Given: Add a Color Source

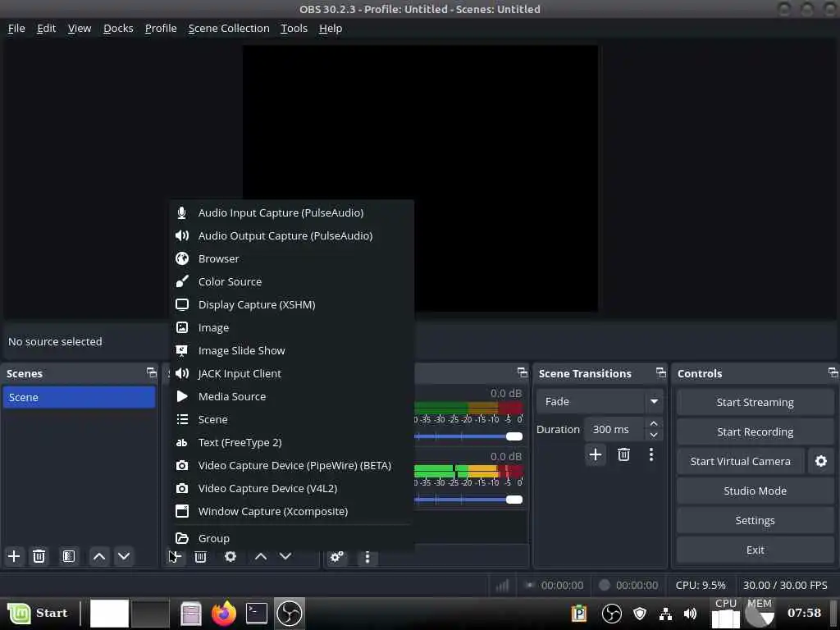Looking at the screenshot, I should 292,282.
